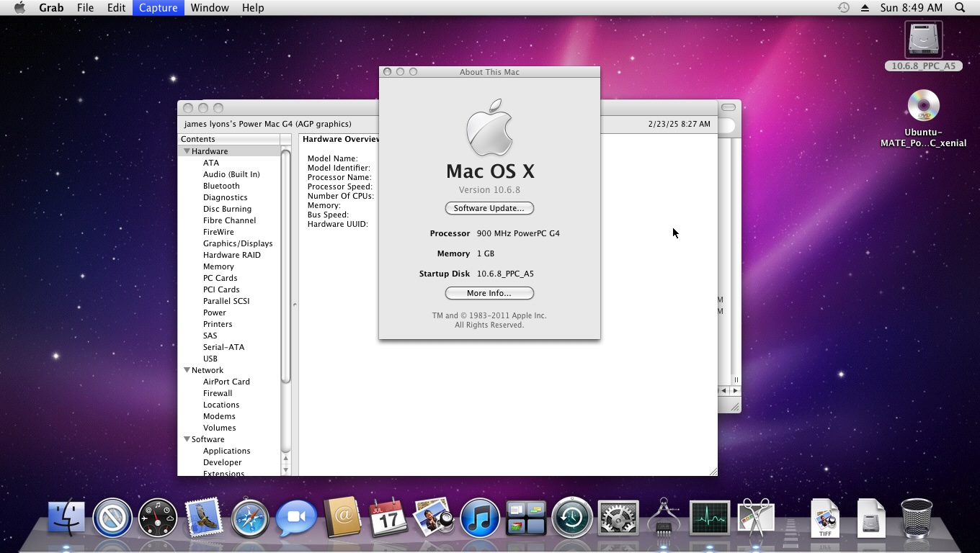The width and height of the screenshot is (980, 553).
Task: Open the File menu
Action: coord(85,8)
